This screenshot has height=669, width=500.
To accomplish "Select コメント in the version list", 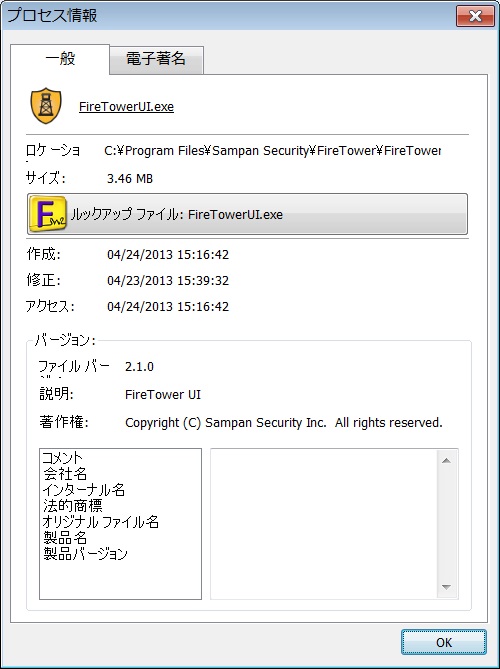I will click(x=62, y=458).
